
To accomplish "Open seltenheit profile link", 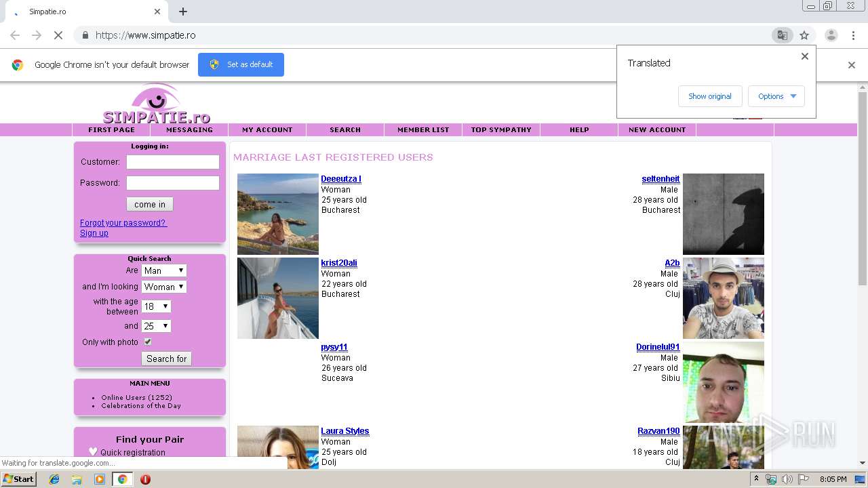I will coord(660,179).
